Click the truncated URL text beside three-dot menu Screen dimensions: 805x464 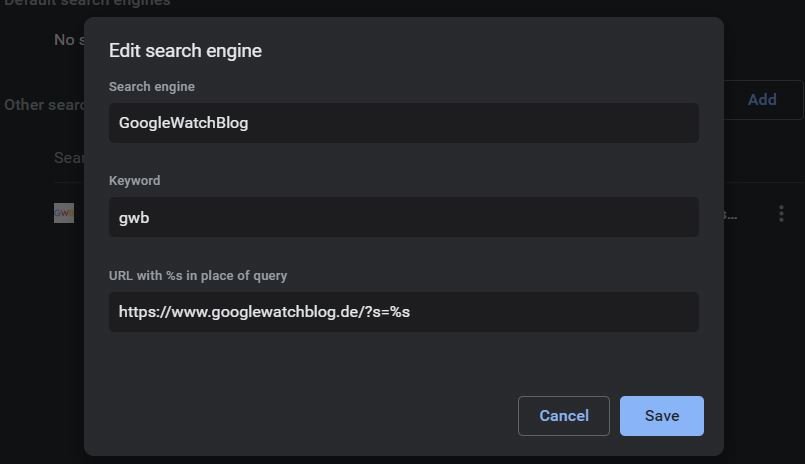[x=731, y=214]
